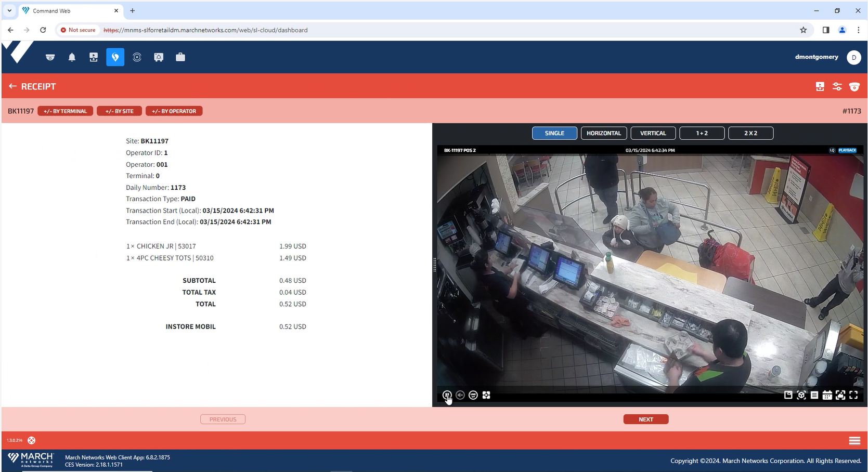
Task: Click the +/- BY SITE button
Action: [x=119, y=111]
